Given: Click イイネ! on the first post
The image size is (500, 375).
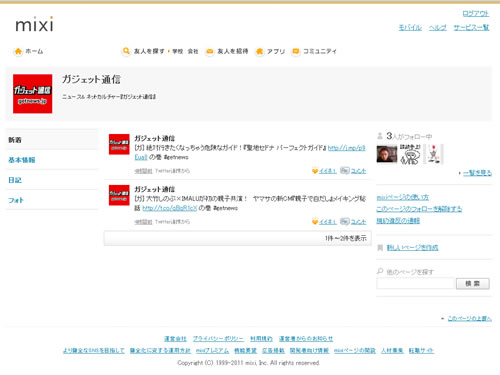Looking at the screenshot, I should click(328, 171).
